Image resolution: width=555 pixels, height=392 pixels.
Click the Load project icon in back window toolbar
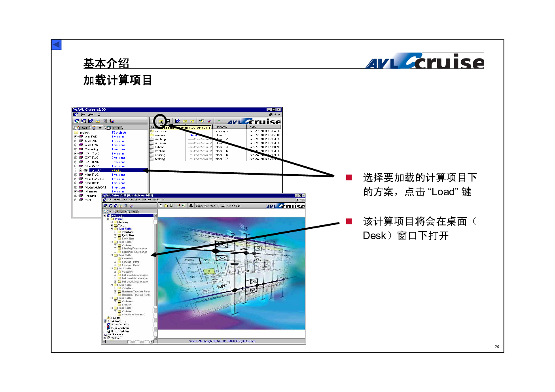161,121
